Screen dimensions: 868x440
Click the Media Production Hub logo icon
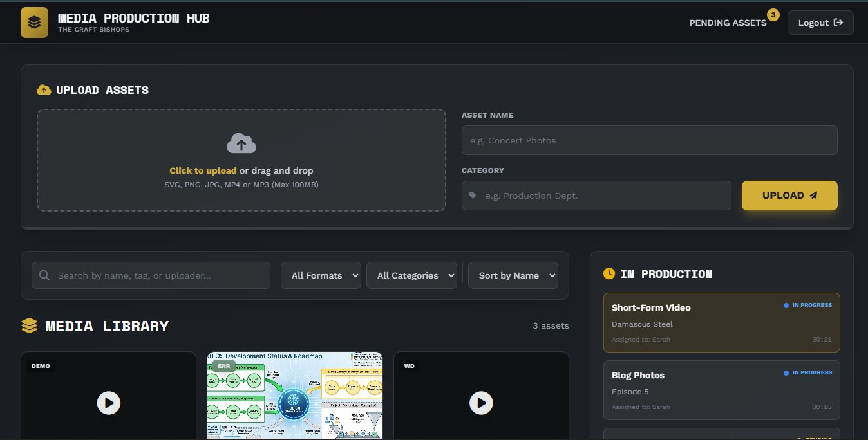pyautogui.click(x=34, y=23)
